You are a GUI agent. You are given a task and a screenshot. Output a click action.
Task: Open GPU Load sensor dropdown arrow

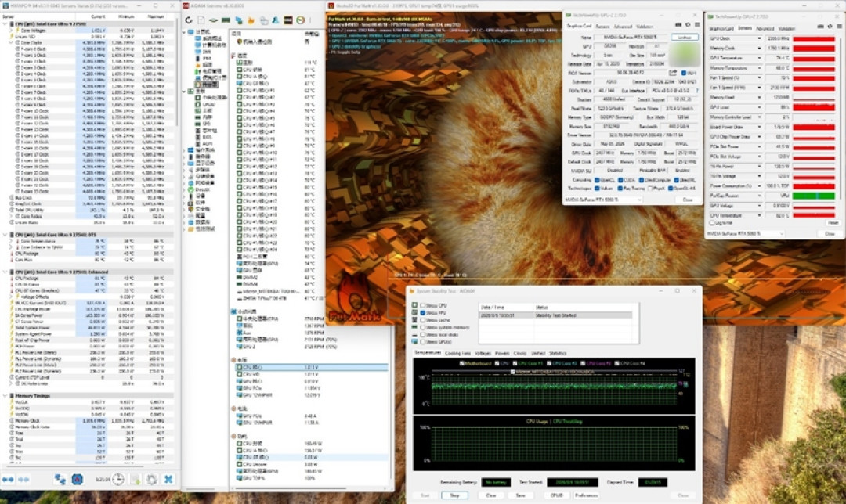[759, 107]
